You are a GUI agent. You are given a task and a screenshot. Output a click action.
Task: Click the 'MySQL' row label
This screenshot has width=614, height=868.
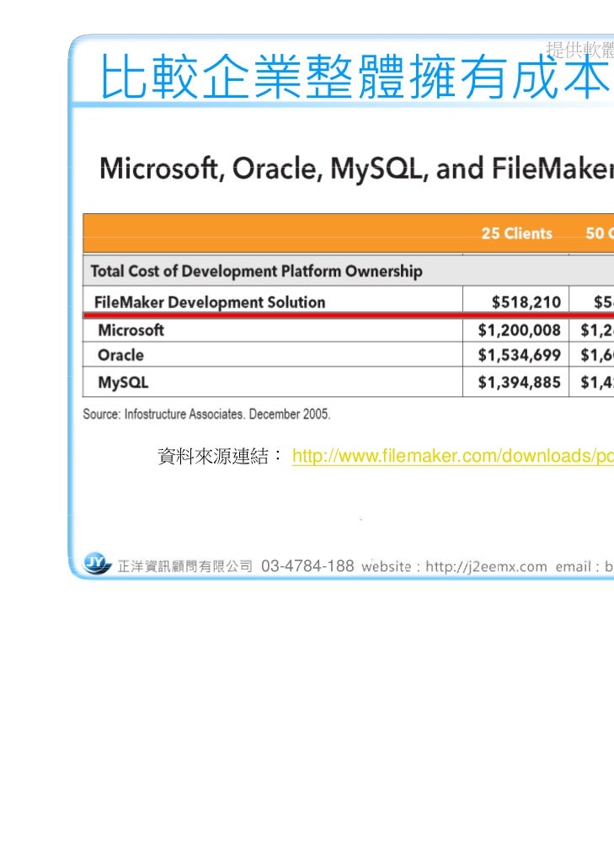(123, 383)
